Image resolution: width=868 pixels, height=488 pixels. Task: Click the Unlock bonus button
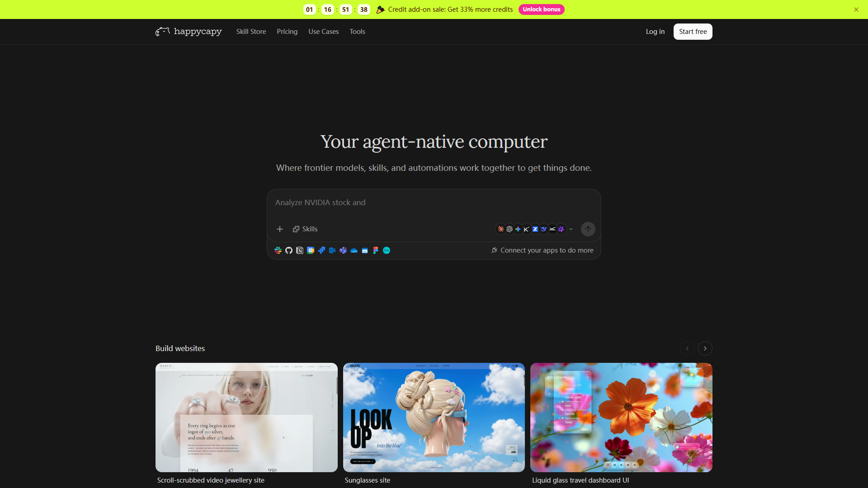click(x=542, y=9)
